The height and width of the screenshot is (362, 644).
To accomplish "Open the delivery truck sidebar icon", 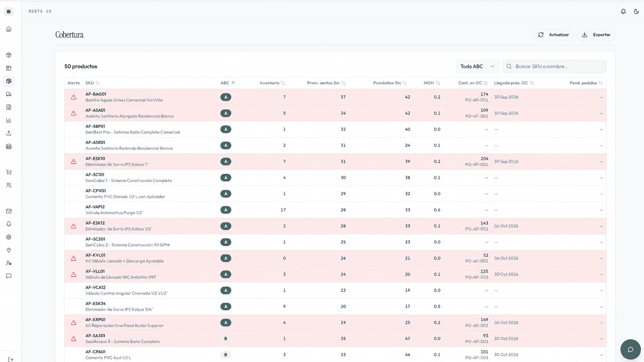I will pyautogui.click(x=9, y=94).
